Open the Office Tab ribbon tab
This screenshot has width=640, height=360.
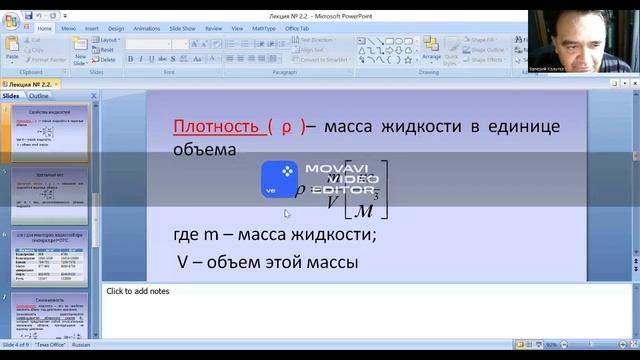[x=297, y=29]
